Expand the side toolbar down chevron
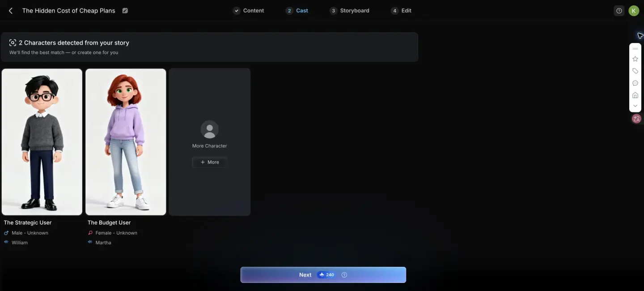Image resolution: width=644 pixels, height=291 pixels. click(635, 106)
